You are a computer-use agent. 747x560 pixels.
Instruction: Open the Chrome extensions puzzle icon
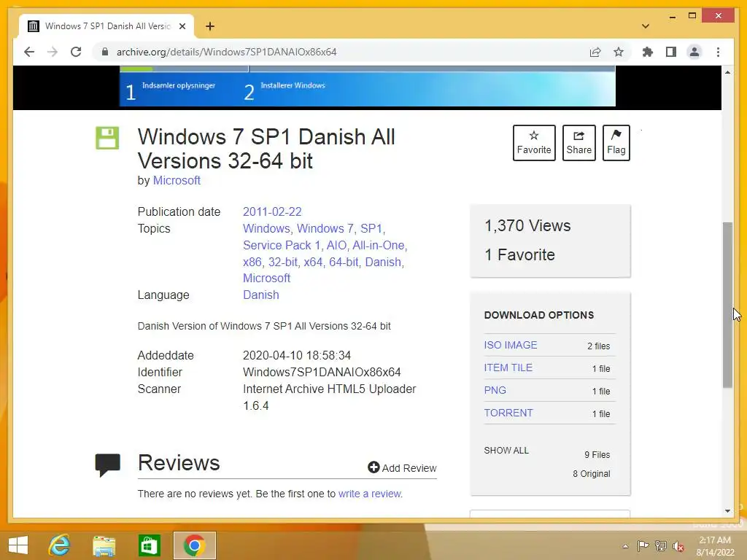coord(648,52)
